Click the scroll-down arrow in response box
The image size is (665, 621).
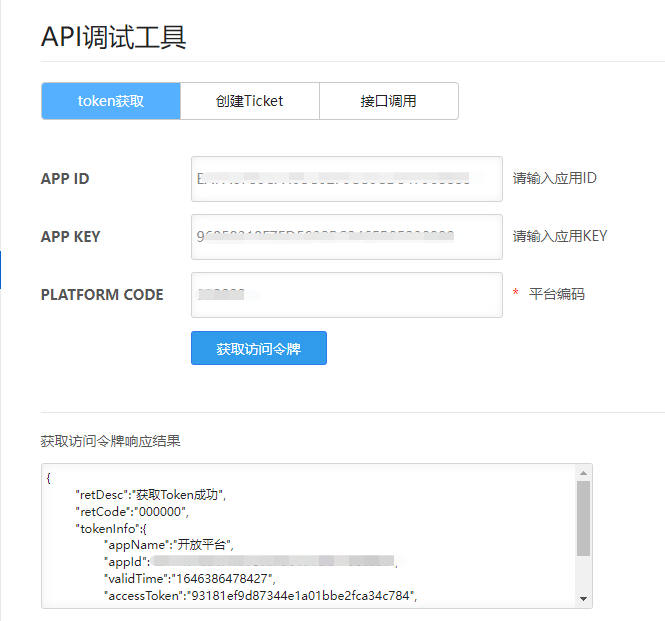tap(583, 598)
